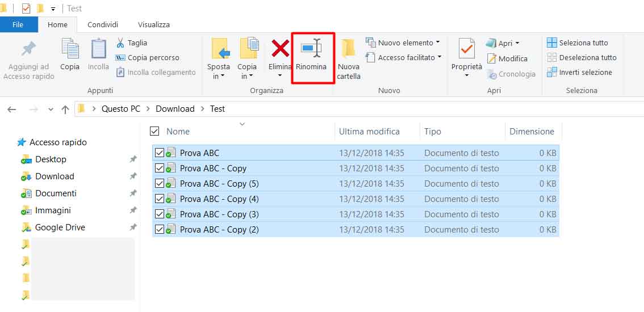Open the Proprietà checkmark icon
The height and width of the screenshot is (312, 644).
(467, 48)
